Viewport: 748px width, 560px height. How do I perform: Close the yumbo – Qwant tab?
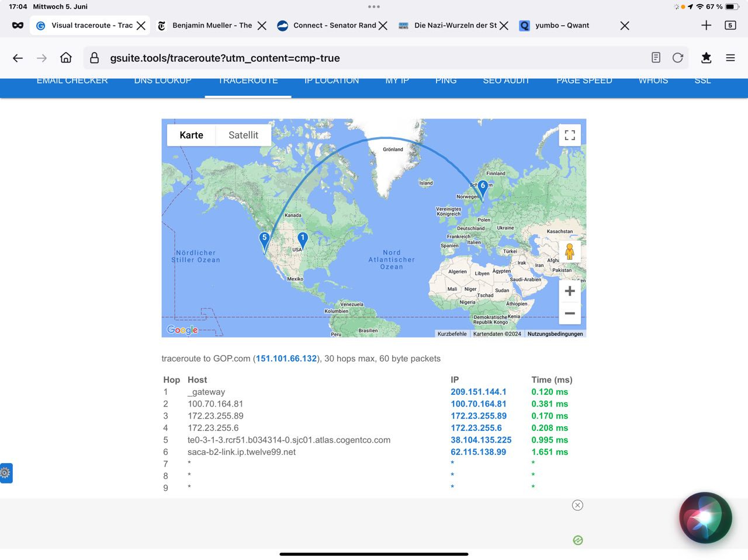(625, 26)
